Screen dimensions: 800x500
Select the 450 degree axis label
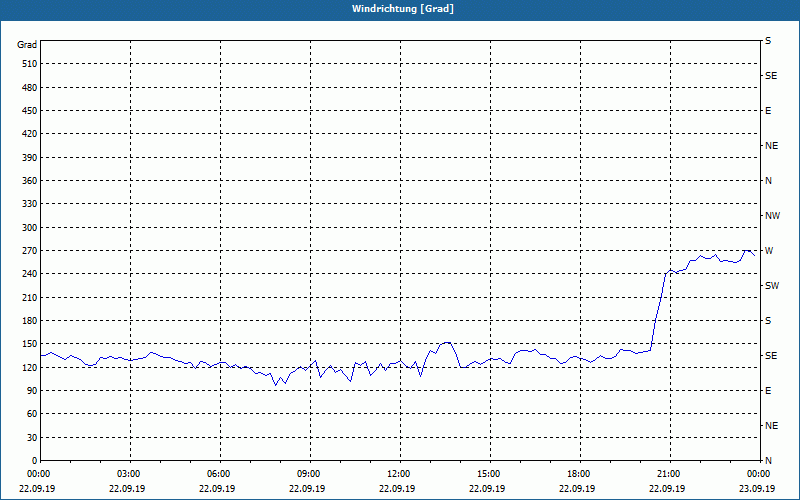pos(30,111)
